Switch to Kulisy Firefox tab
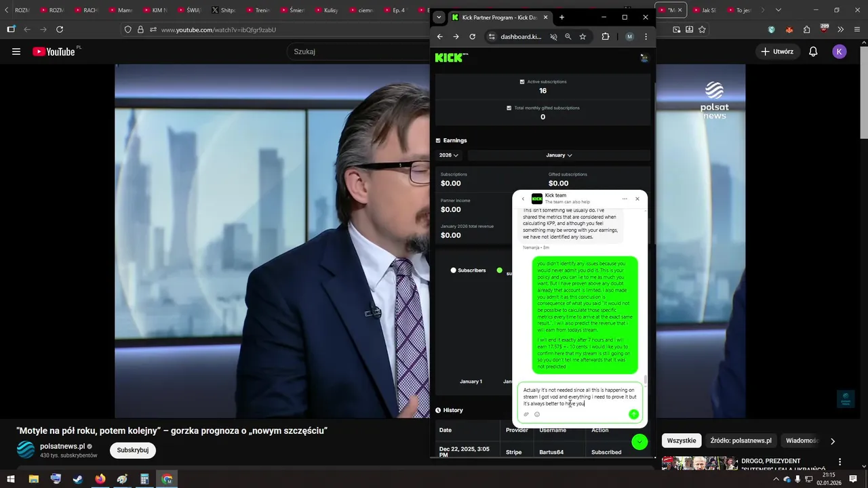This screenshot has height=488, width=868. pos(327,10)
